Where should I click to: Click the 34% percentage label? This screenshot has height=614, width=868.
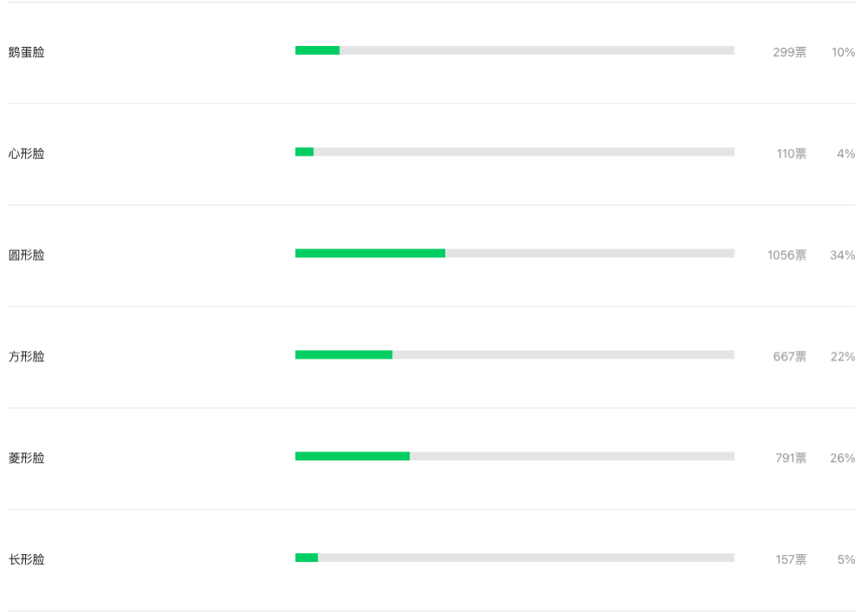click(843, 255)
